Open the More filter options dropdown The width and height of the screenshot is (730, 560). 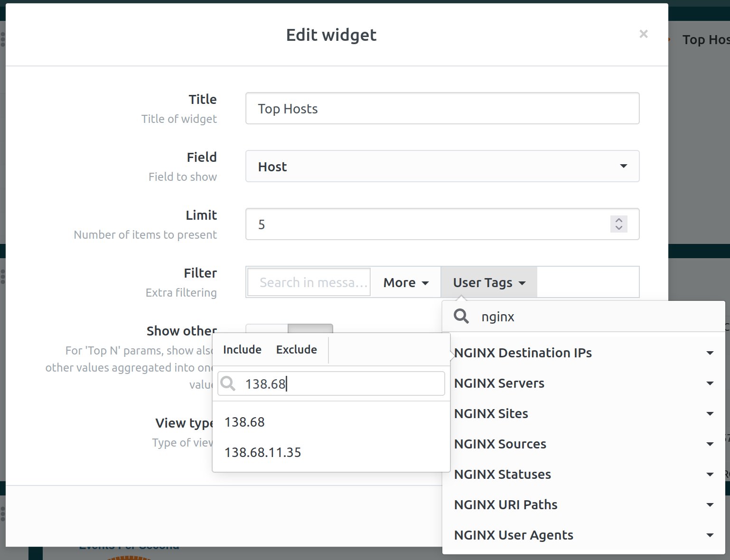tap(405, 282)
